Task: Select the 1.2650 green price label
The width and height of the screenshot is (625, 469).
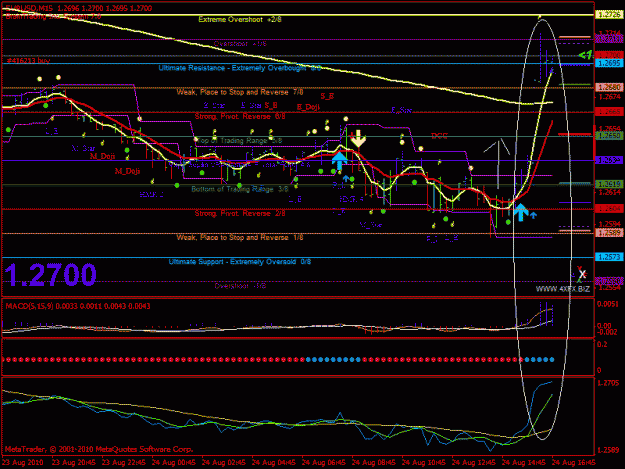Action: (x=609, y=136)
